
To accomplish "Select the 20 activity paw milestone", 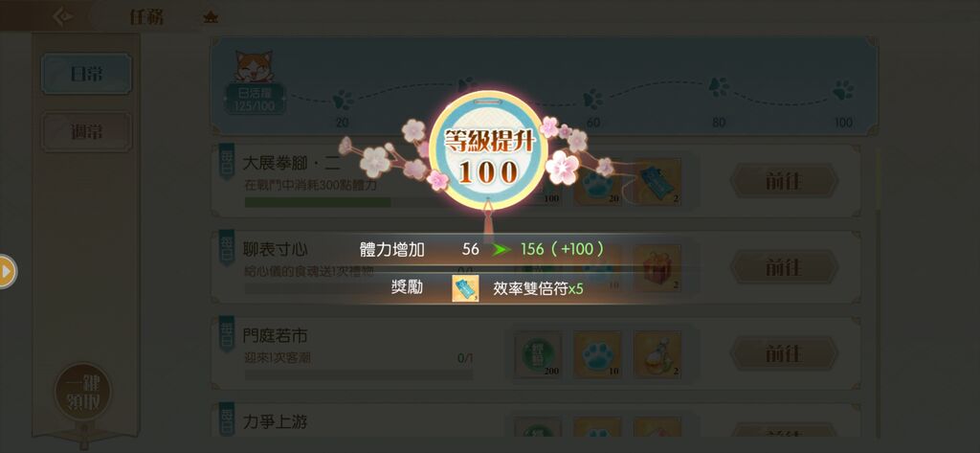I will tap(343, 100).
